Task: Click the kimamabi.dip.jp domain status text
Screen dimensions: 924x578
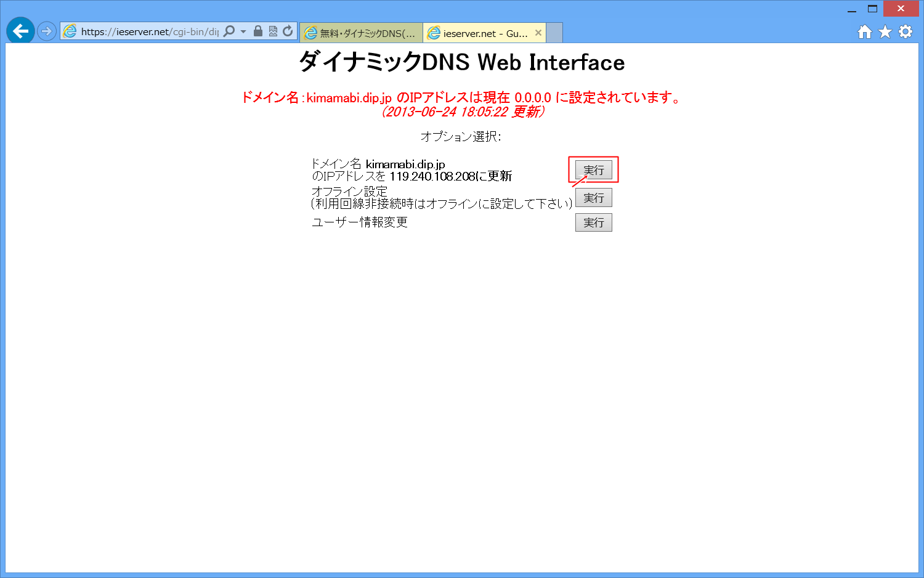Action: (x=462, y=96)
